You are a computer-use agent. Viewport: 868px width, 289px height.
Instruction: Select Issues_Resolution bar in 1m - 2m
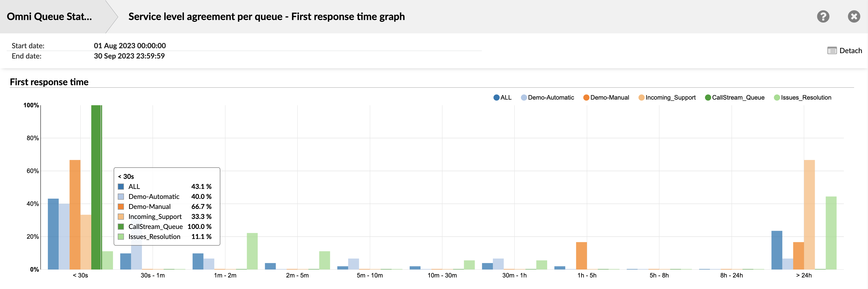(252, 251)
